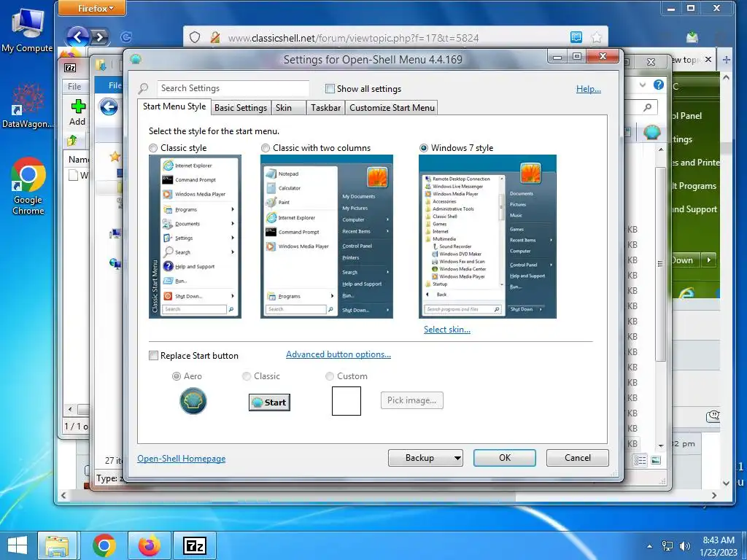Open the Skin tab
The image size is (747, 560).
288,108
